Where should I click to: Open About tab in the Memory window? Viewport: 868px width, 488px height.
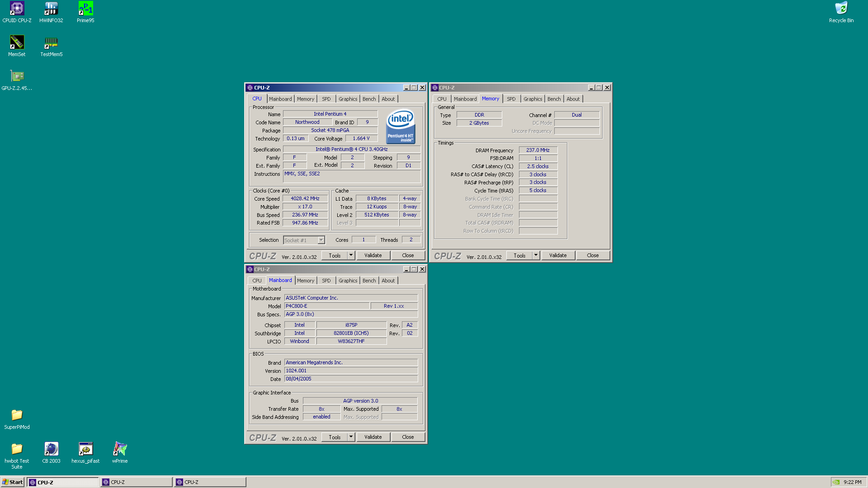[573, 99]
